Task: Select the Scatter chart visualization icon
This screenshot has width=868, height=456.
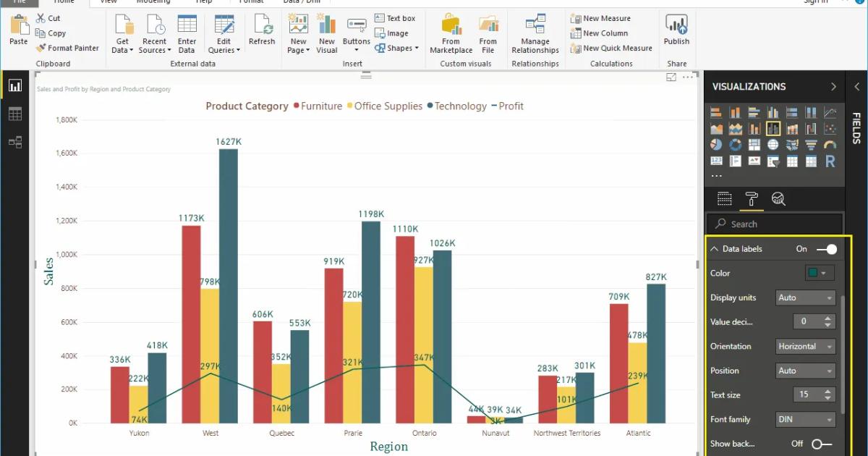Action: point(830,128)
